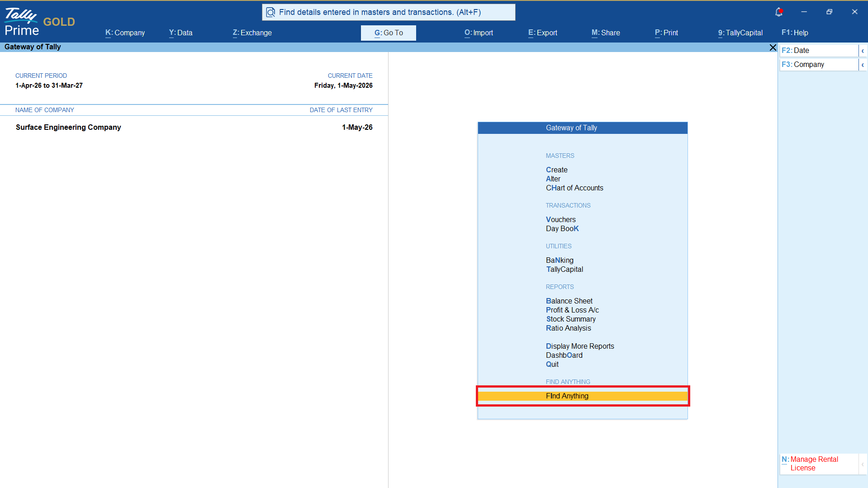Screen dimensions: 868x488
Task: Click the DATE OF LAST ENTRY column header
Action: point(341,110)
